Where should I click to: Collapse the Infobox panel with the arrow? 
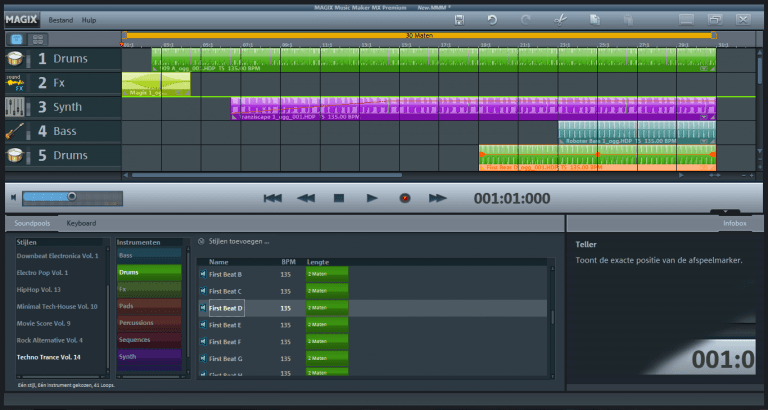[x=725, y=212]
